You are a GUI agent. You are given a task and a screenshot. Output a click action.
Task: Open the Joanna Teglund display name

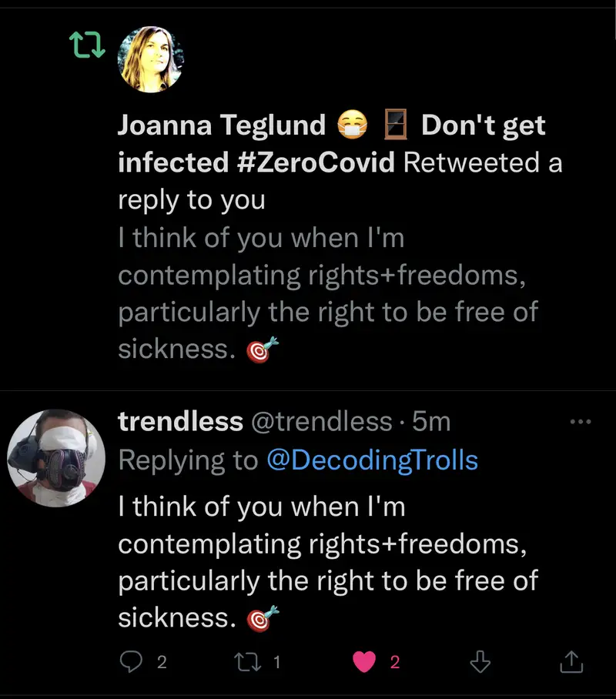pos(222,125)
